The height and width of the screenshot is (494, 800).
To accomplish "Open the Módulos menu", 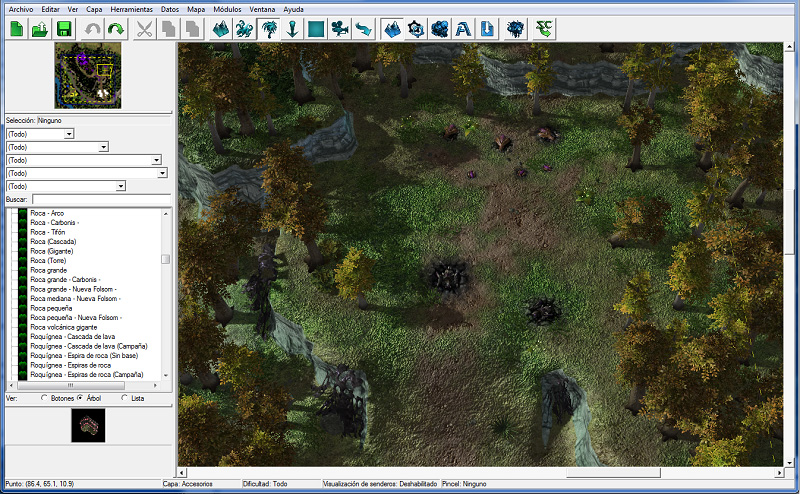I will (x=228, y=9).
